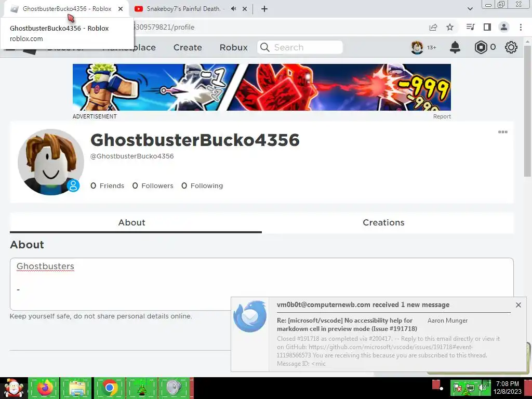Screen dimensions: 532x399
Task: Open Chrome from the taskbar
Action: click(x=109, y=388)
